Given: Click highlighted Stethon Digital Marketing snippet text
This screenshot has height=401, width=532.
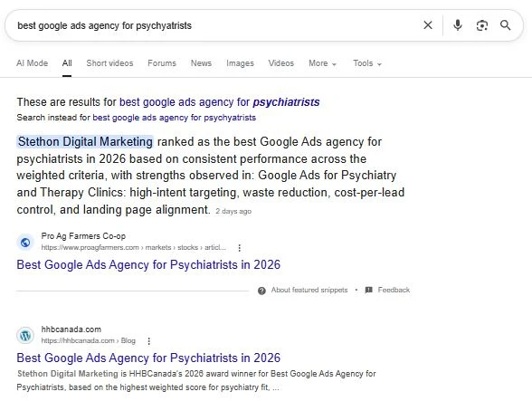Looking at the screenshot, I should (85, 141).
